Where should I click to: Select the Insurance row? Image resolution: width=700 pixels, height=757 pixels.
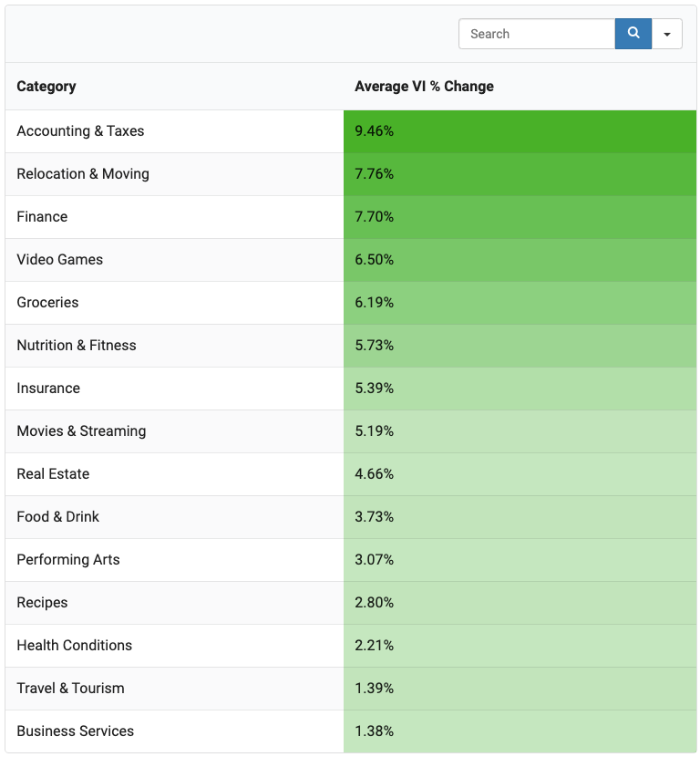tap(351, 389)
